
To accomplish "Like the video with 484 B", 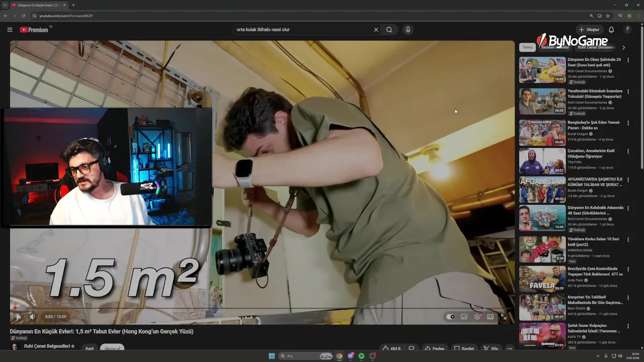I will coord(392,348).
